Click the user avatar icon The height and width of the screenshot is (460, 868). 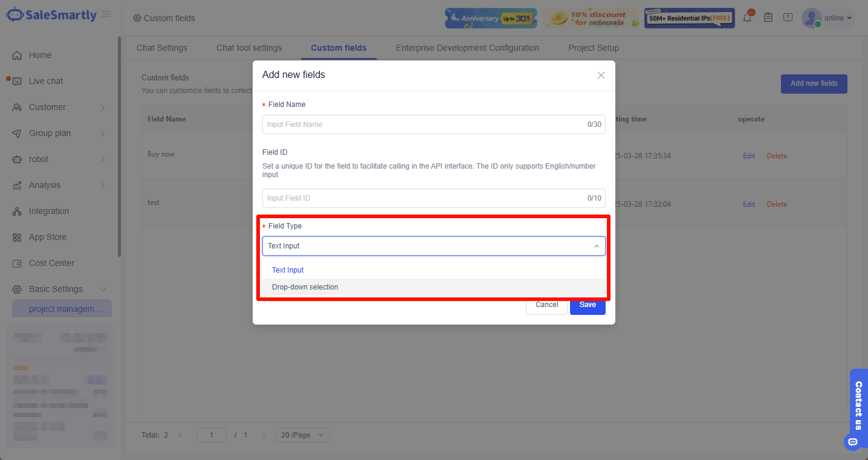[x=811, y=18]
